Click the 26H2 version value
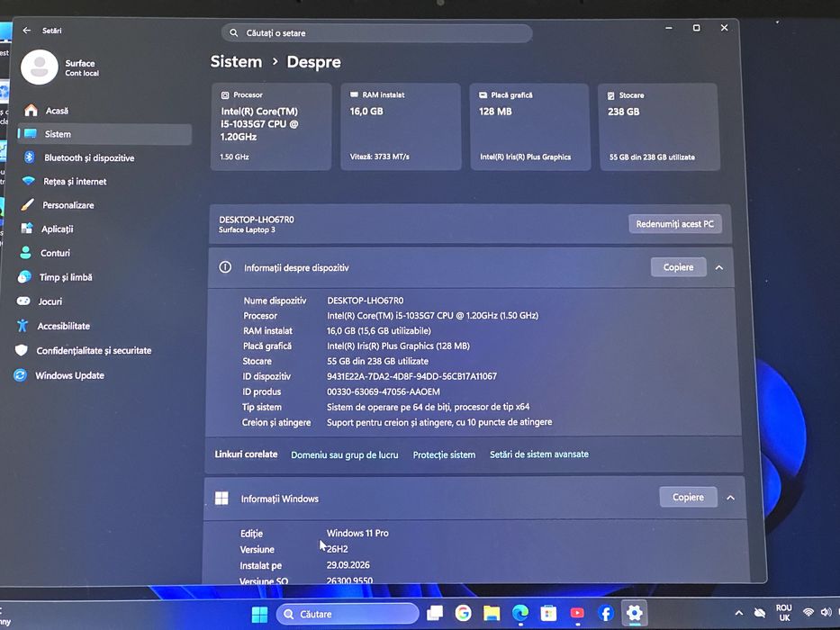Image resolution: width=840 pixels, height=630 pixels. coord(338,549)
